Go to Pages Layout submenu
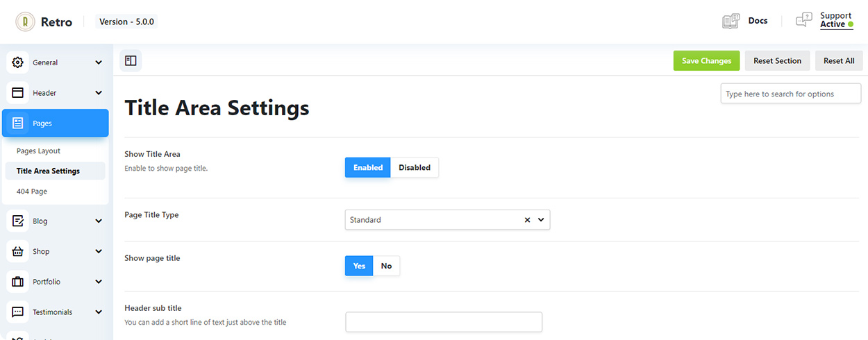868x340 pixels. coord(38,151)
